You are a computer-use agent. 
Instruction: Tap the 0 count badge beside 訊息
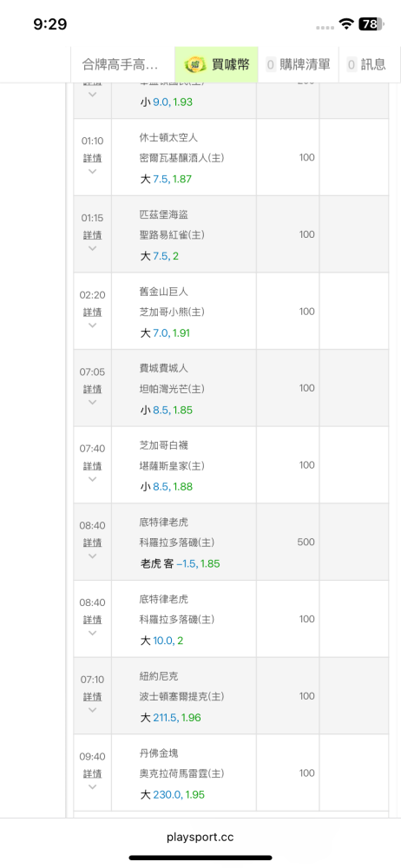[352, 64]
